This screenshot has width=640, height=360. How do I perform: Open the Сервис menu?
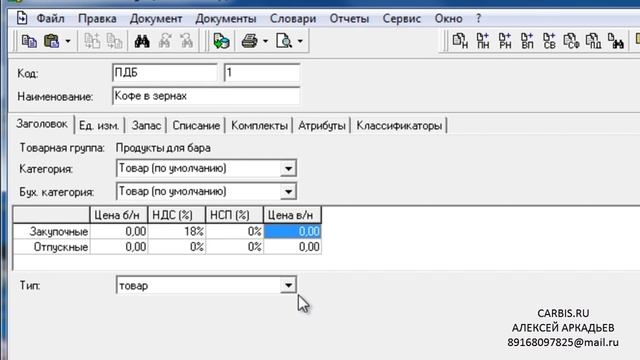[402, 18]
